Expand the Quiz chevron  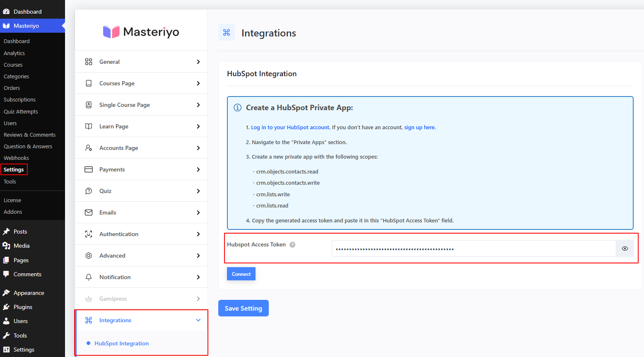click(x=198, y=191)
